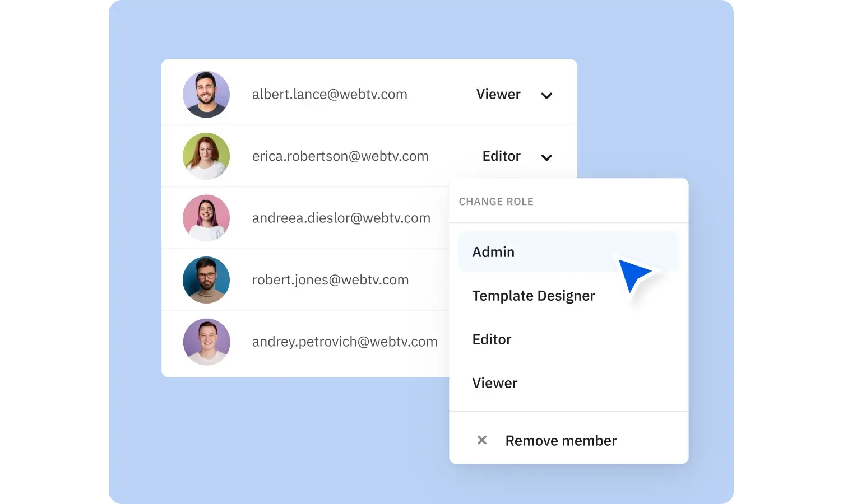Viewport: 843px width, 504px height.
Task: Click albert.lance's profile avatar
Action: [x=206, y=94]
